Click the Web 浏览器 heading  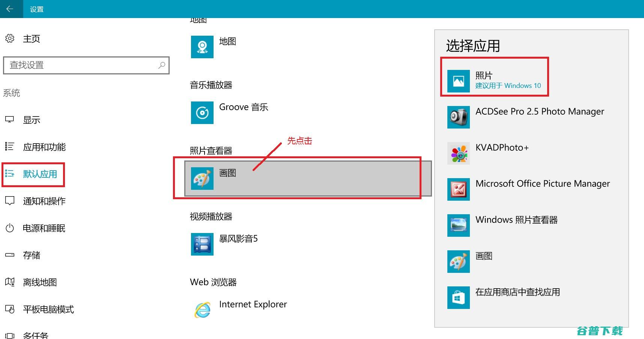click(213, 282)
